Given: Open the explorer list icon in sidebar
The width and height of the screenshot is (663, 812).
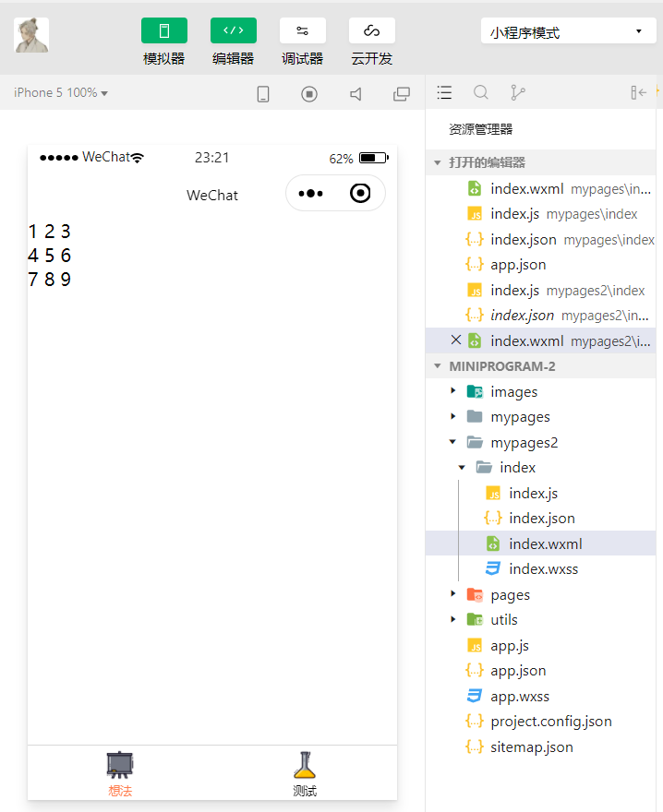Looking at the screenshot, I should (x=444, y=92).
